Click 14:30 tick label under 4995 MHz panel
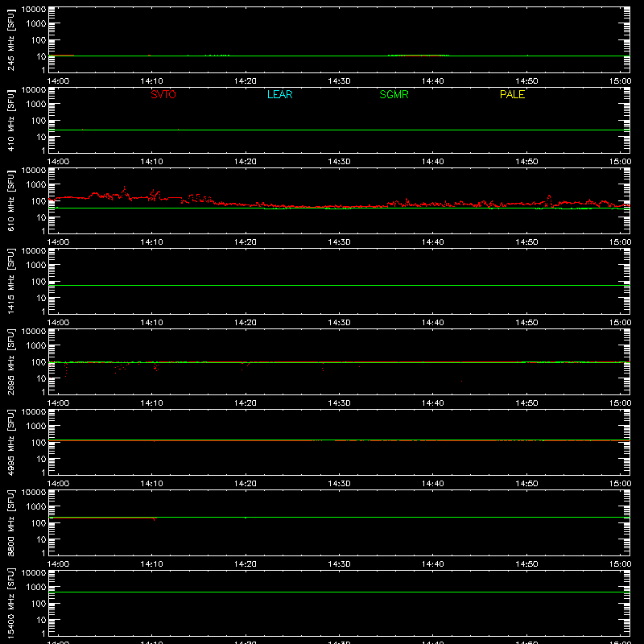The height and width of the screenshot is (644, 644). 339,484
